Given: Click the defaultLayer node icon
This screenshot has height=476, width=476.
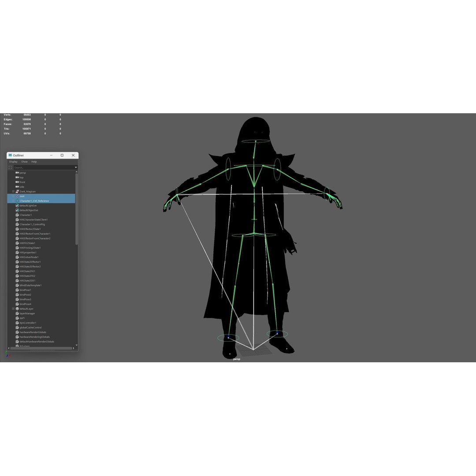Looking at the screenshot, I should click(17, 309).
